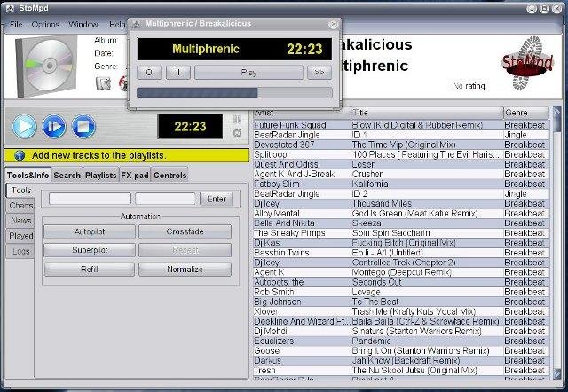Click the StoMpd title bar app icon
This screenshot has width=568, height=392.
tap(10, 8)
